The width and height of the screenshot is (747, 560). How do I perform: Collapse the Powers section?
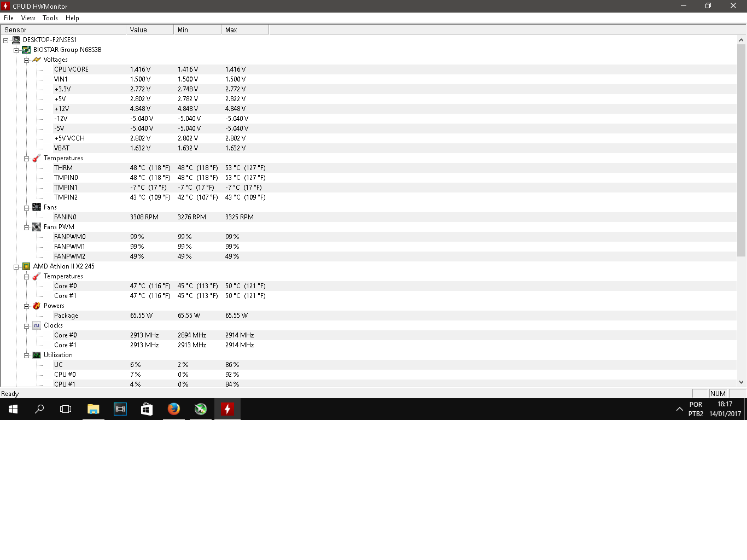tap(26, 306)
